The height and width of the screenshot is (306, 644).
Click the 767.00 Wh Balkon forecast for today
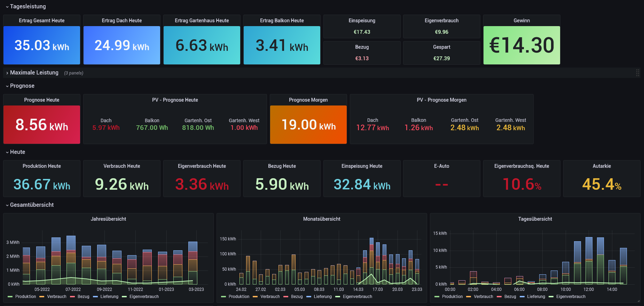(x=152, y=128)
